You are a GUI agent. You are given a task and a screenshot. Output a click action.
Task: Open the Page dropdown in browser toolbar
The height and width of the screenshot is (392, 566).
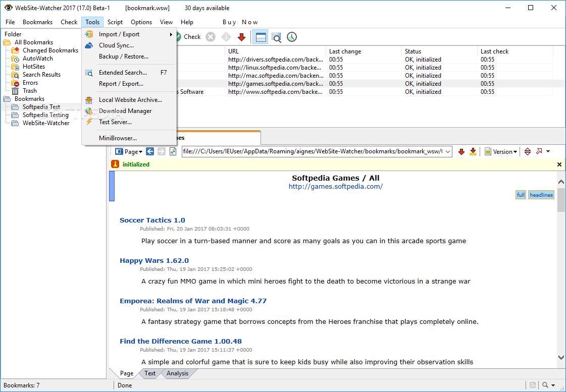pos(129,152)
